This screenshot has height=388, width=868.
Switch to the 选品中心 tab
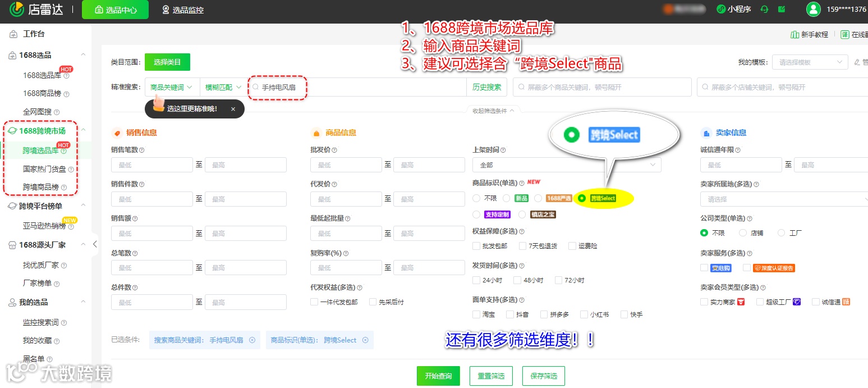[x=116, y=10]
